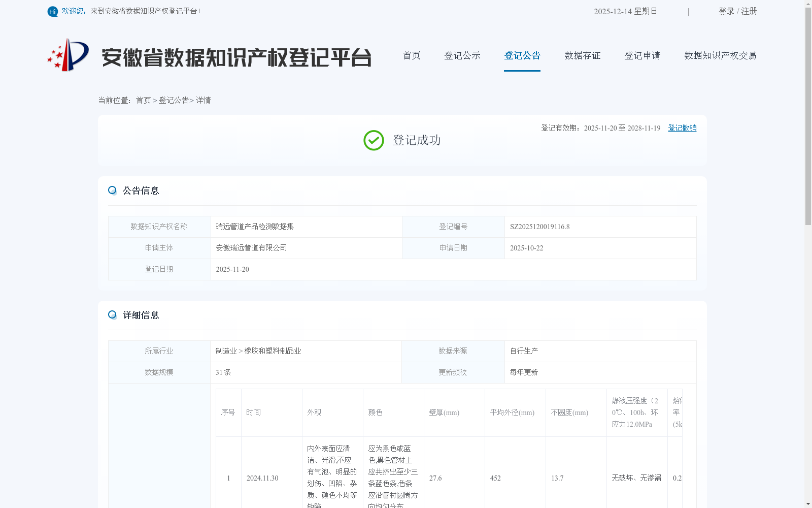This screenshot has height=508, width=812.
Task: Click the 所属行业 label cell
Action: [159, 351]
